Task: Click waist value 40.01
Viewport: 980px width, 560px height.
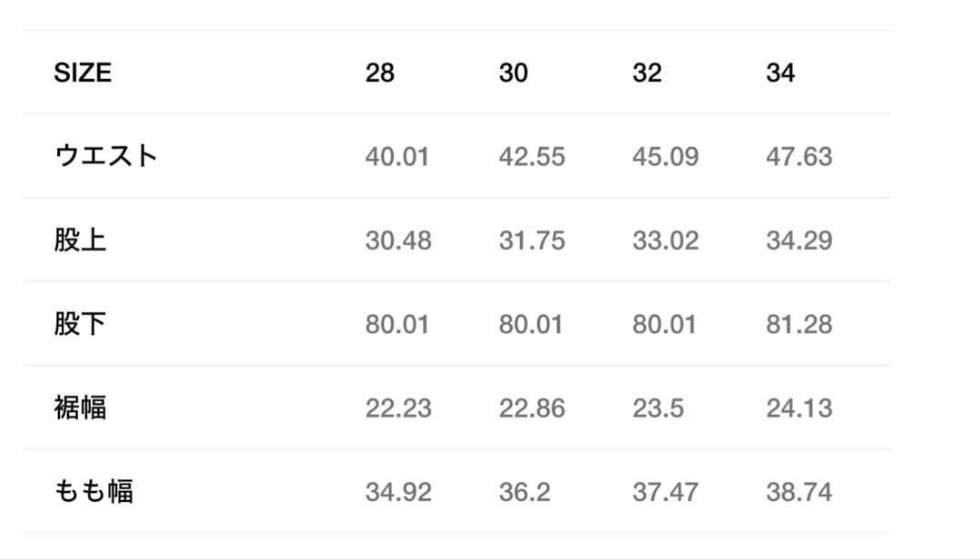Action: 397,156
